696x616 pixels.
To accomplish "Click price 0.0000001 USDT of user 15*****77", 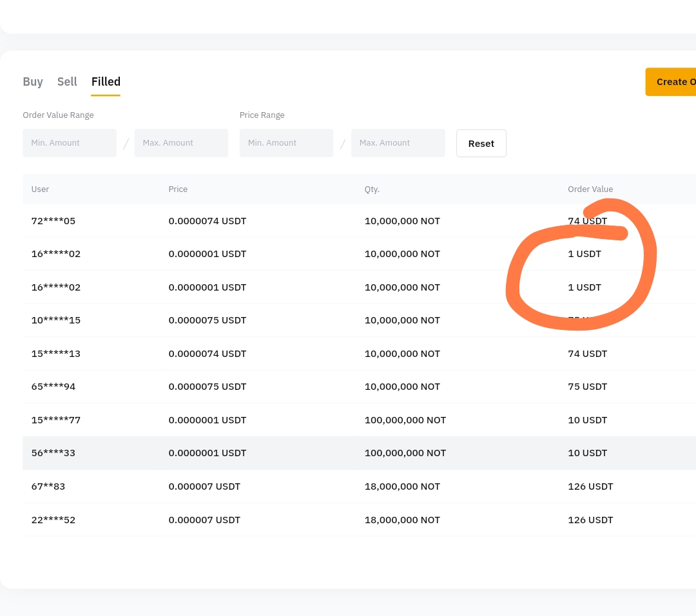I will (x=208, y=420).
